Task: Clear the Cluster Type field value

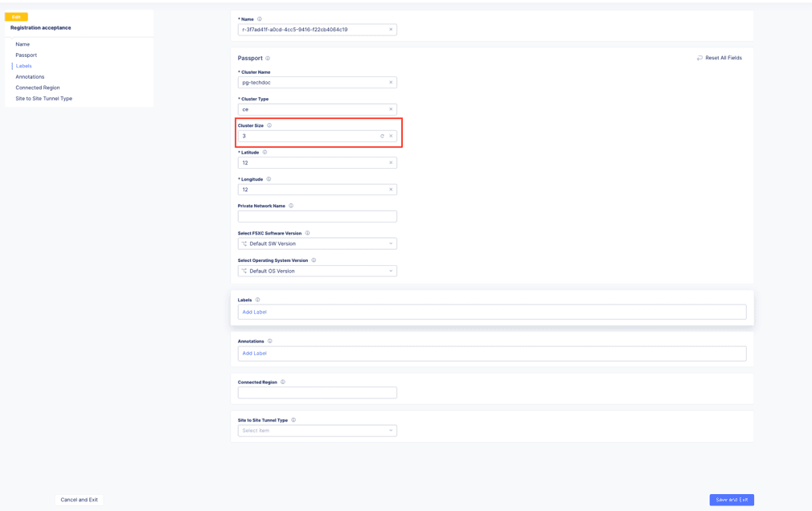Action: tap(391, 109)
